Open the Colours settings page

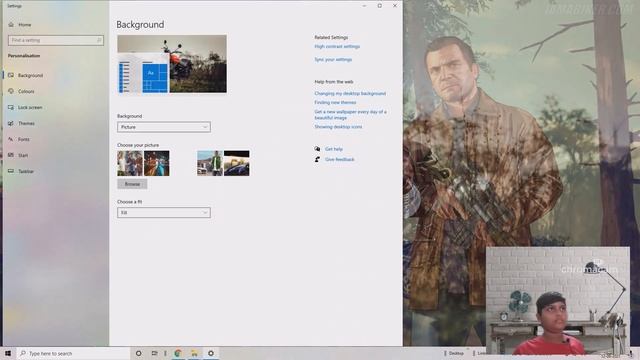click(x=26, y=91)
